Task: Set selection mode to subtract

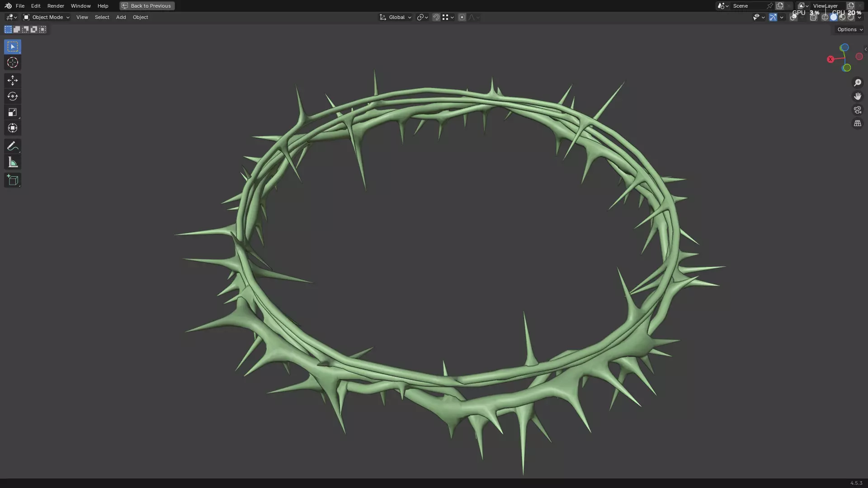Action: [x=25, y=29]
